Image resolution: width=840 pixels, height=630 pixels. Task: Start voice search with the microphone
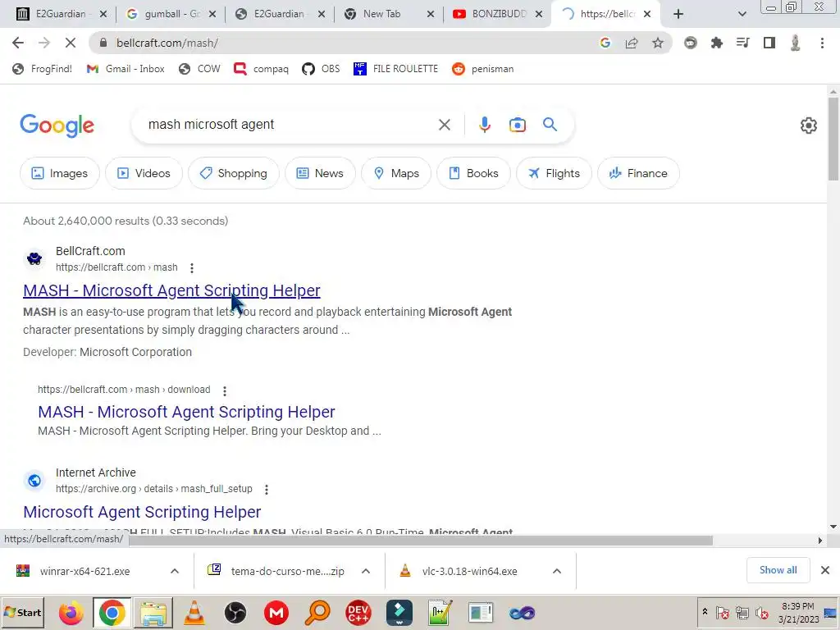click(x=484, y=125)
